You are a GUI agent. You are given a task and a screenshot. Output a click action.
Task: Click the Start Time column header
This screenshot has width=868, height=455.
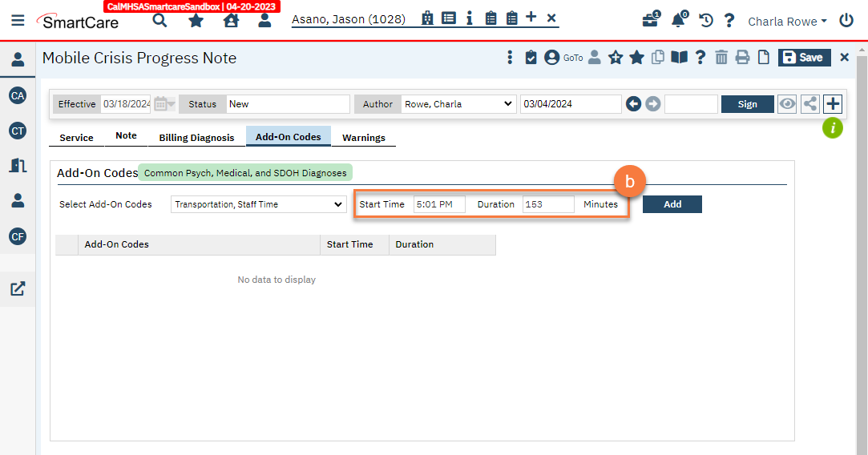click(354, 244)
